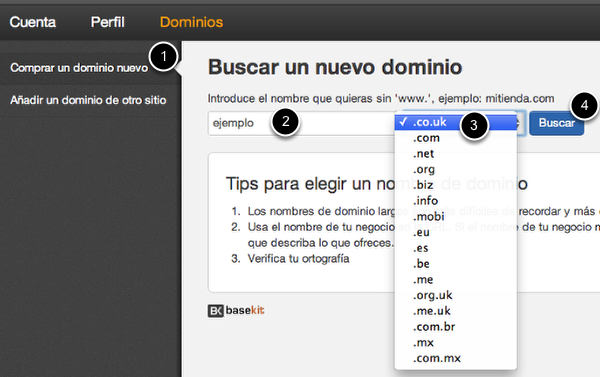The image size is (600, 377).
Task: Choose .es from the dropdown
Action: point(455,248)
